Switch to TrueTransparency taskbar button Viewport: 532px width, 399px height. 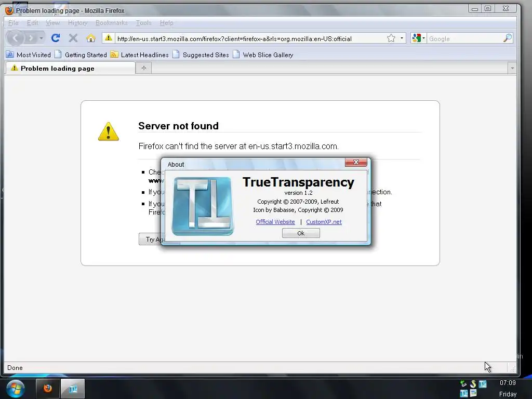pyautogui.click(x=73, y=389)
